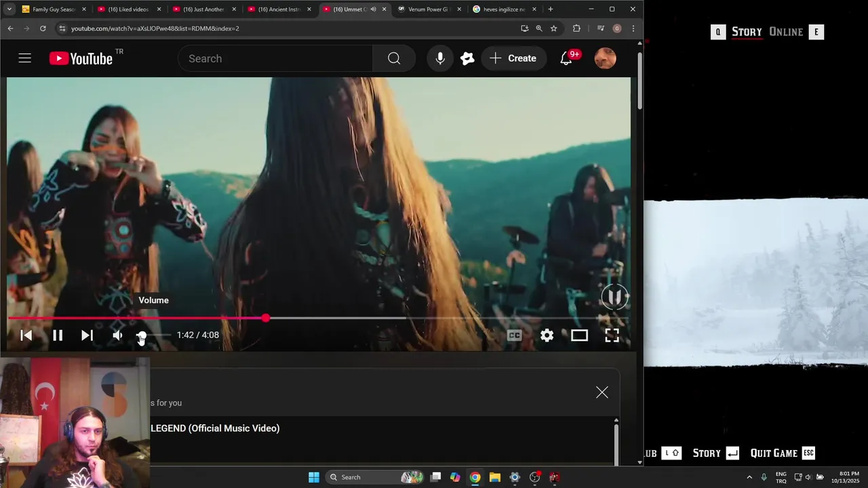Open the YouTube notifications bell
Viewport: 868px width, 488px height.
(566, 58)
